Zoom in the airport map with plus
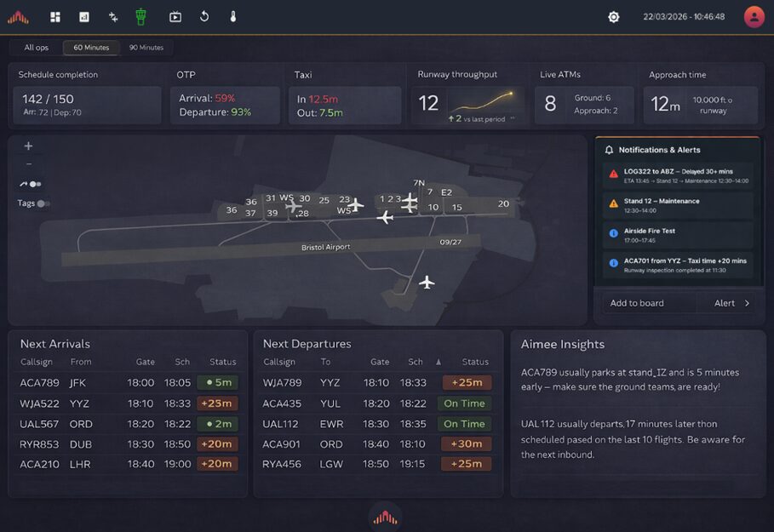The width and height of the screenshot is (774, 532). point(28,146)
